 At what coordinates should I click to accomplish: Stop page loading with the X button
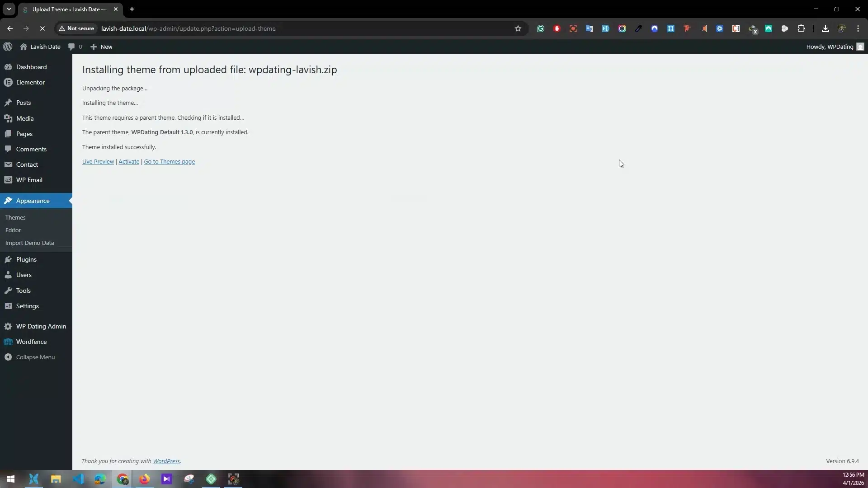click(x=42, y=28)
